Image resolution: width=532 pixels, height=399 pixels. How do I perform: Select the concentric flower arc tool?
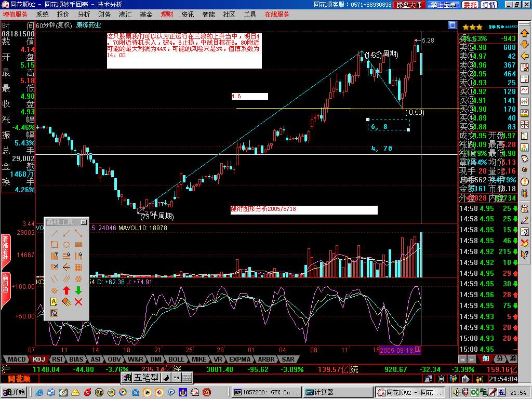[x=78, y=279]
